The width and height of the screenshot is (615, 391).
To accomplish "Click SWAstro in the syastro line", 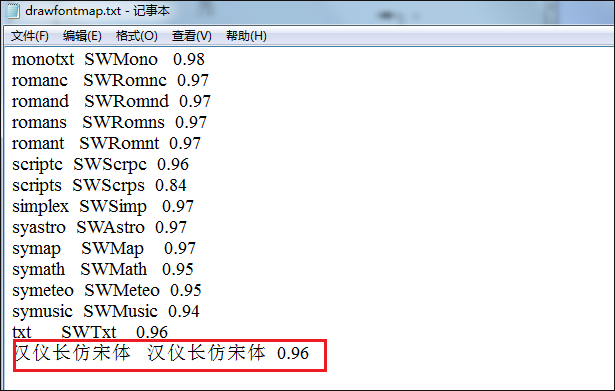I will pos(110,227).
